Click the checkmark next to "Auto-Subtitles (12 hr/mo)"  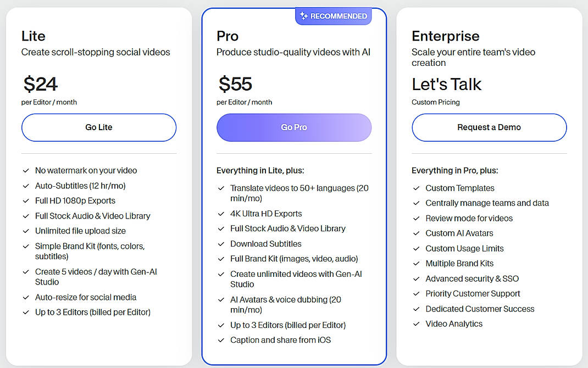click(26, 186)
